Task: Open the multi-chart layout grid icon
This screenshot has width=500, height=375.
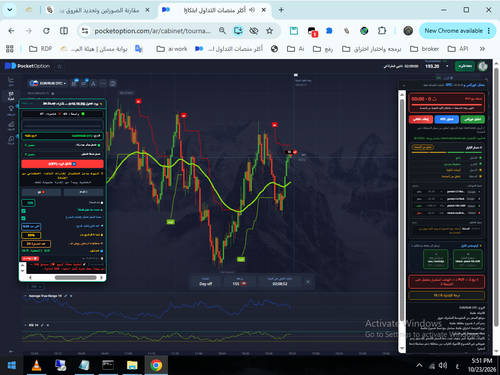Action: coord(113,83)
